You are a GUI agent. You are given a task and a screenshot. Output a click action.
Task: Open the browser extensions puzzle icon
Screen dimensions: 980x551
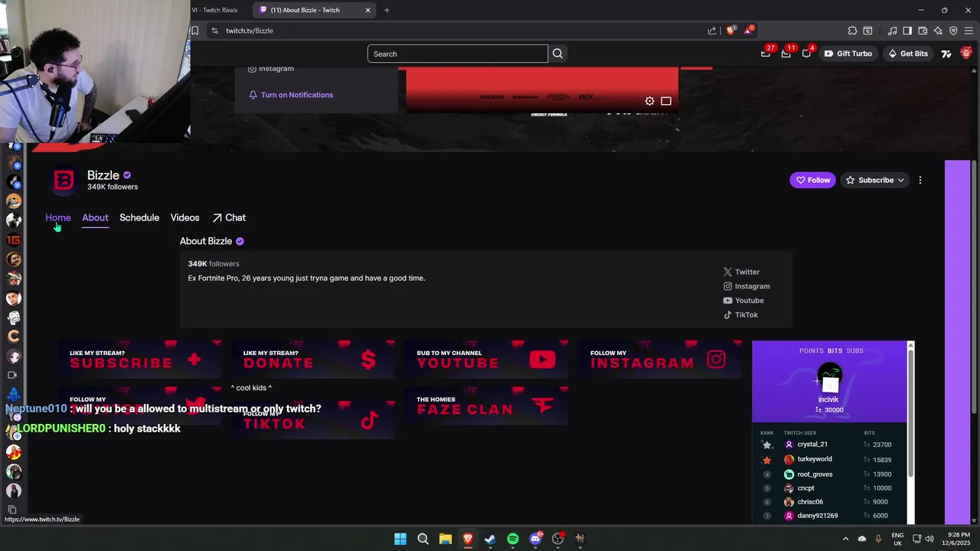tap(852, 31)
